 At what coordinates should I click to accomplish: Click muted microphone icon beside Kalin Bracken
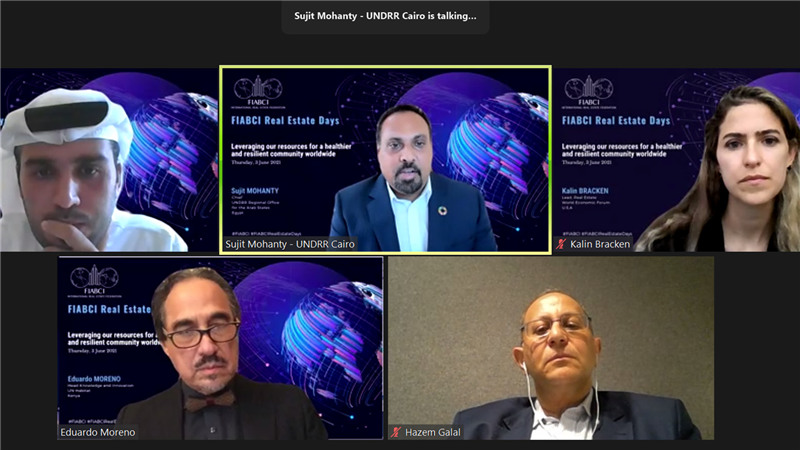(561, 244)
